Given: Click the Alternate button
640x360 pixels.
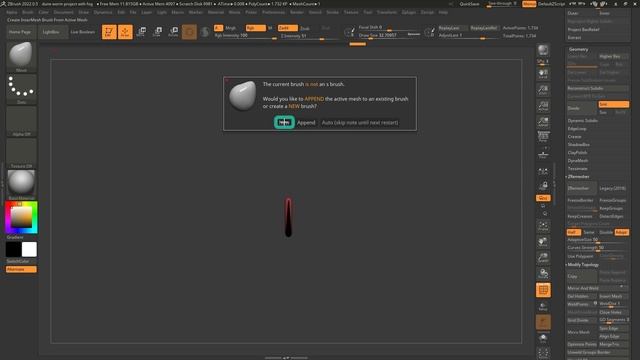Looking at the screenshot, I should click(21, 269).
